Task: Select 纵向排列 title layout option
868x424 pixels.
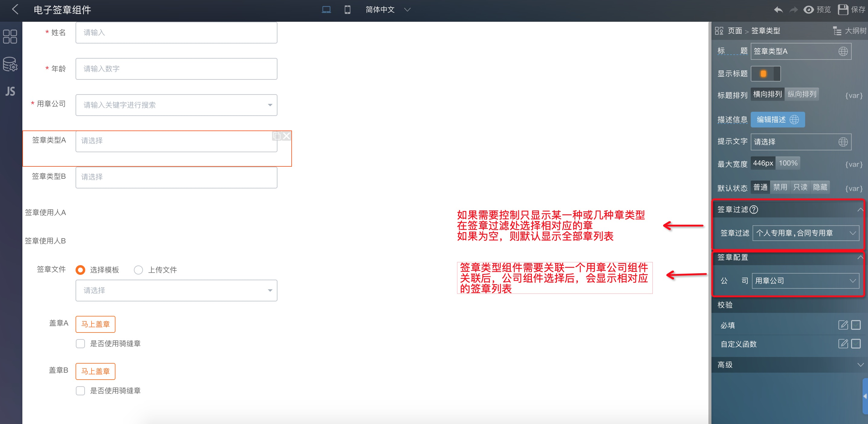Action: point(802,94)
